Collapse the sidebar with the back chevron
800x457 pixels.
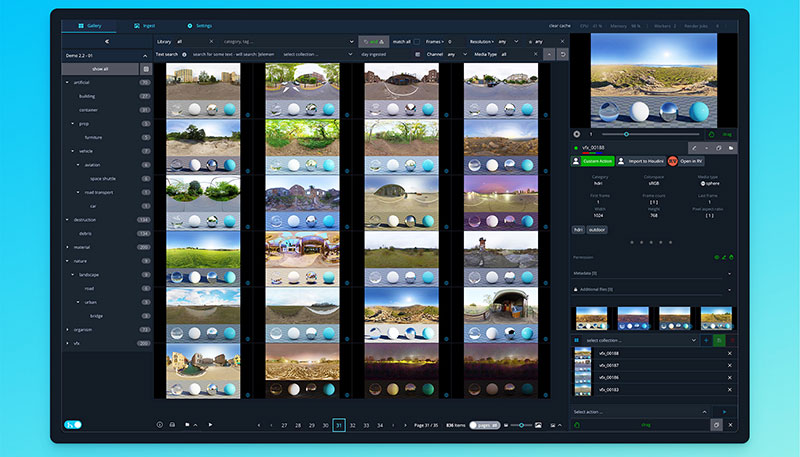pyautogui.click(x=107, y=41)
